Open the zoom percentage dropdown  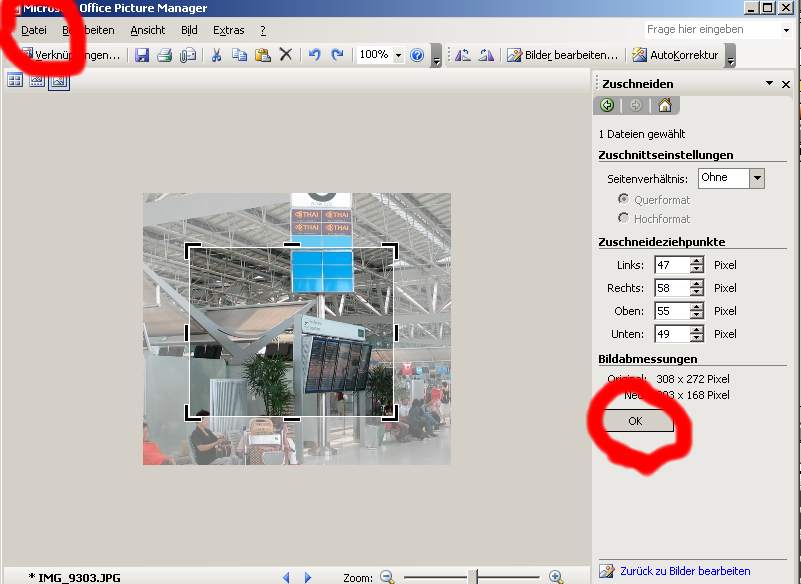coord(398,55)
